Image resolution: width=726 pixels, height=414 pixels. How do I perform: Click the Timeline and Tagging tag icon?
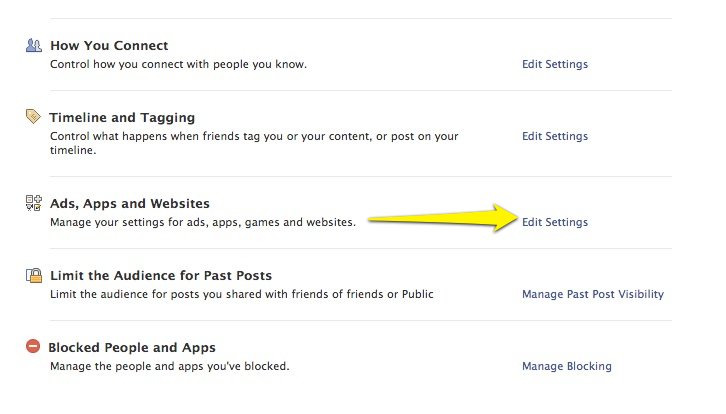click(34, 117)
